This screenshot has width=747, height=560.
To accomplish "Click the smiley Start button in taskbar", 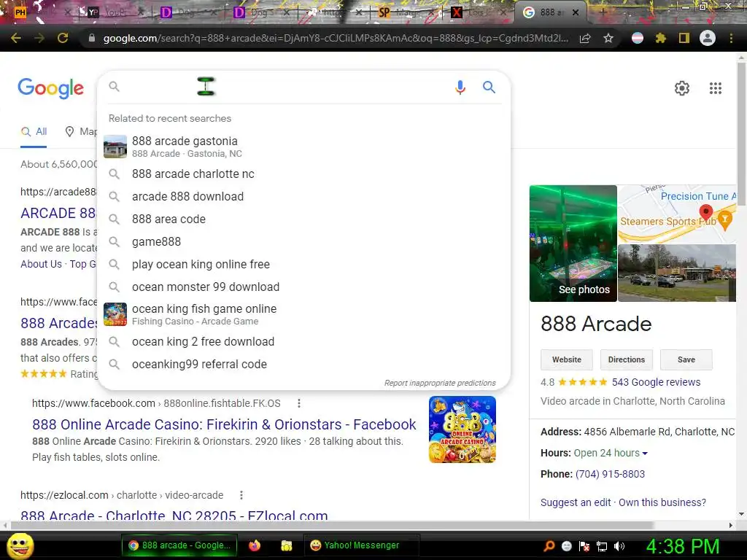I will pyautogui.click(x=20, y=545).
